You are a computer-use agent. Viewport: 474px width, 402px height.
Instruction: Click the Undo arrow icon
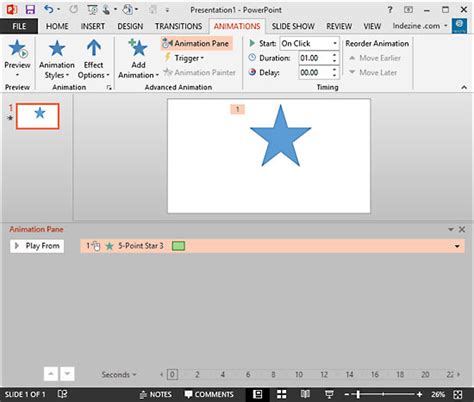(x=49, y=9)
